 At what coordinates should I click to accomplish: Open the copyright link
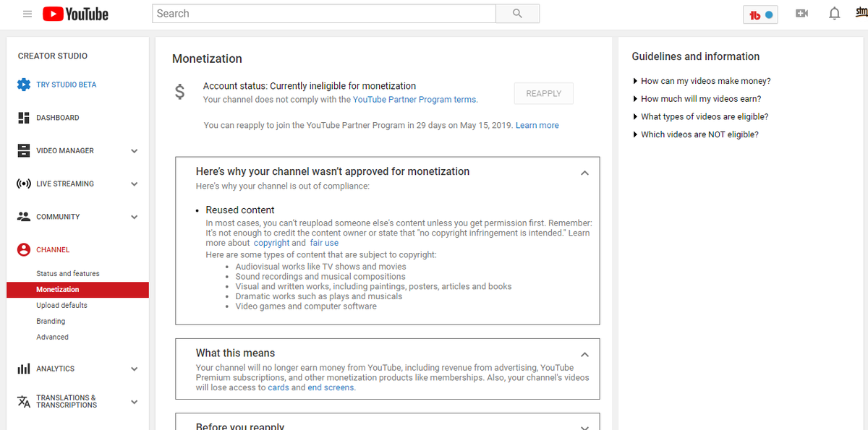tap(272, 244)
